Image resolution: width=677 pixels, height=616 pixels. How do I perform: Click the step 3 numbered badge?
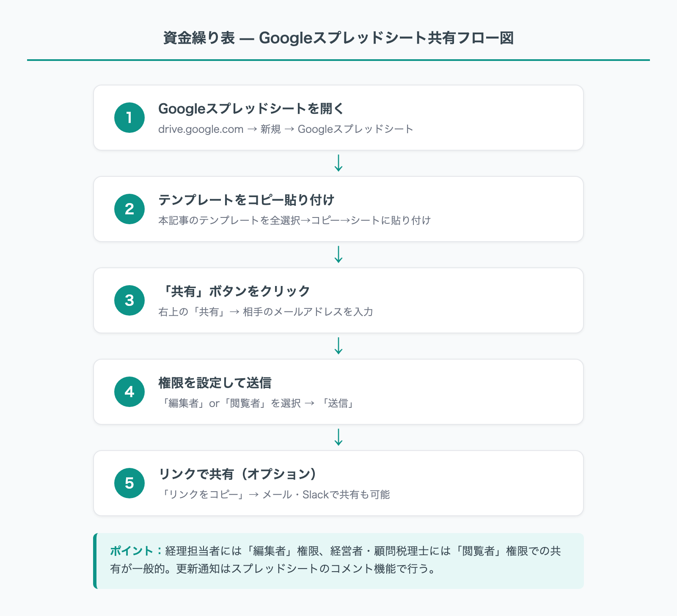[x=129, y=300]
